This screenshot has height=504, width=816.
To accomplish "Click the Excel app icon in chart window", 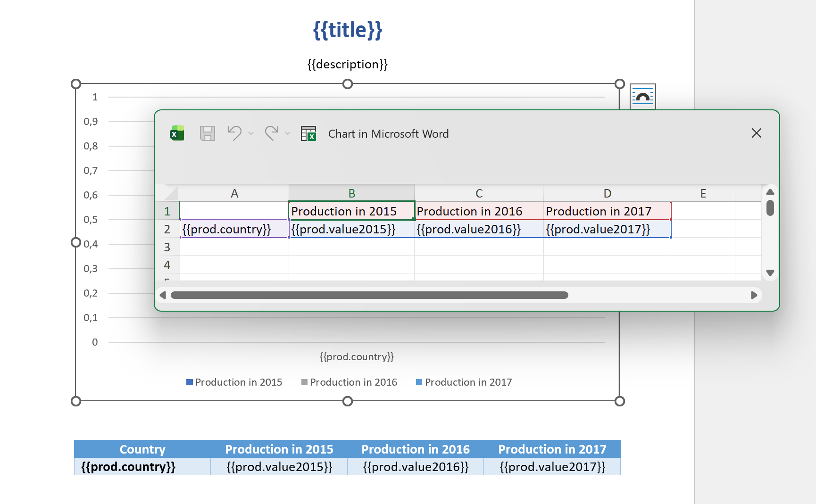I will point(177,133).
